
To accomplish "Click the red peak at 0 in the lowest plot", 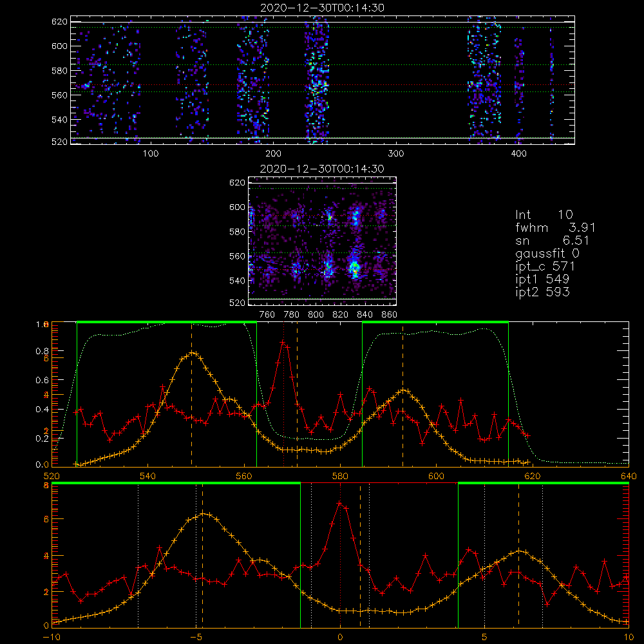I will tap(339, 503).
